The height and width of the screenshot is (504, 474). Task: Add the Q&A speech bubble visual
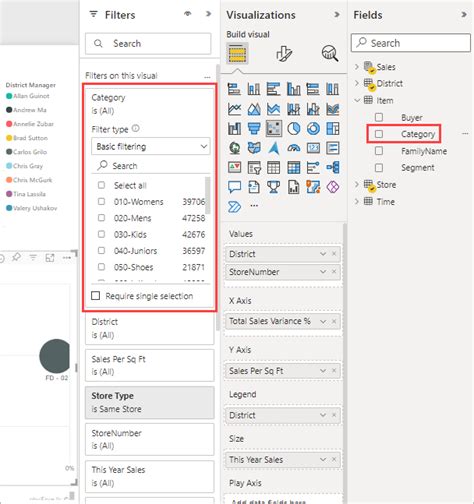click(x=234, y=187)
